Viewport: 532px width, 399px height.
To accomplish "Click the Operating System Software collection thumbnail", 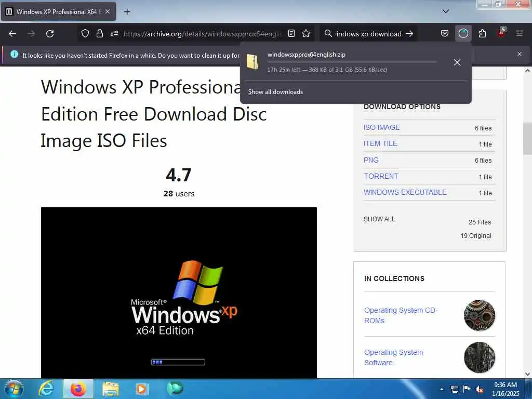I will (480, 357).
